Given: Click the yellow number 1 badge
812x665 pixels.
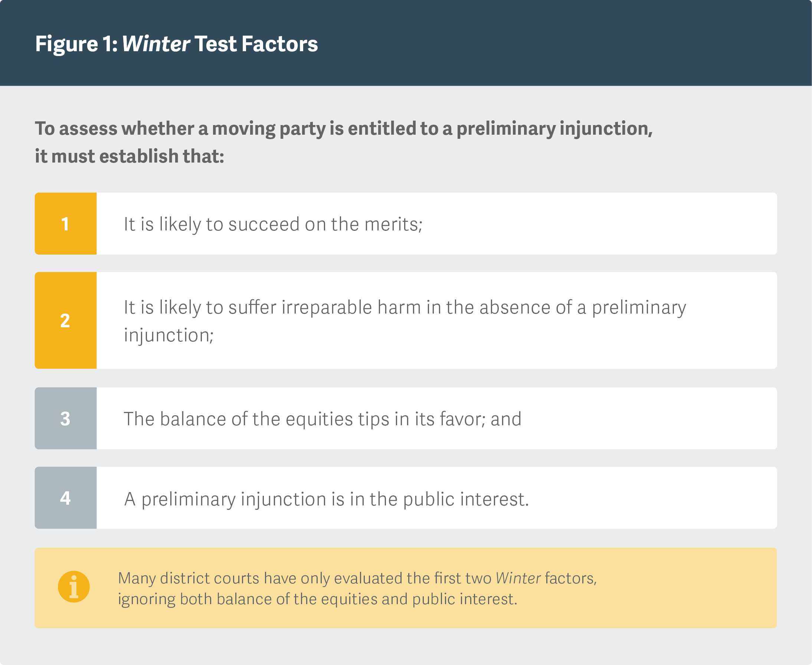Looking at the screenshot, I should point(65,224).
